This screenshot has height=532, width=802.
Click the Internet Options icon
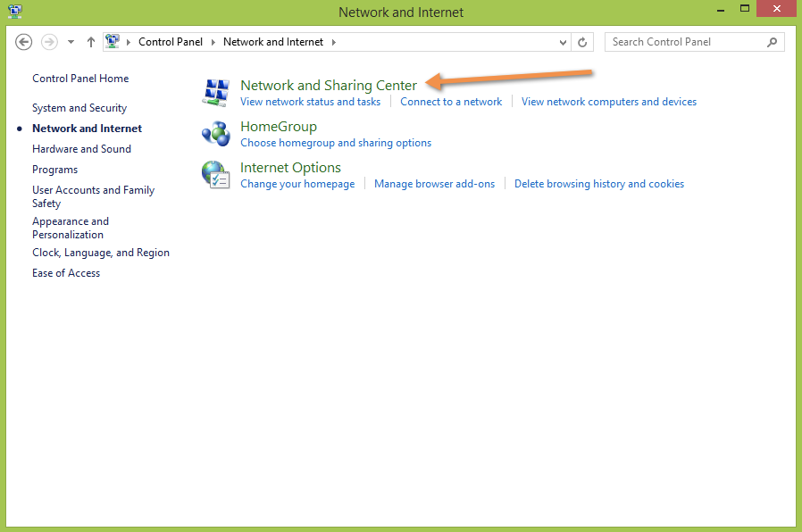[216, 174]
